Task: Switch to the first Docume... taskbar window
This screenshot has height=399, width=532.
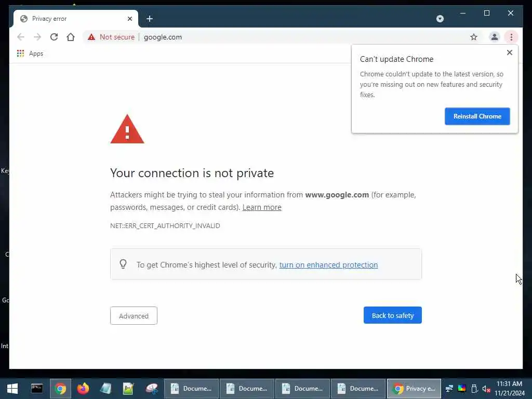Action: coord(191,389)
